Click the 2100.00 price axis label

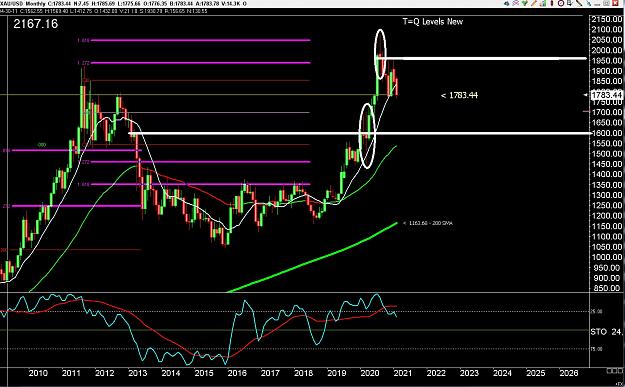tap(607, 29)
